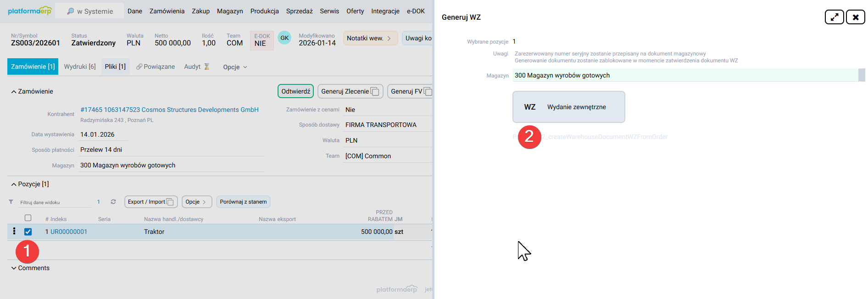The width and height of the screenshot is (868, 299).
Task: Click the Data wystawienia field 14.01.2026
Action: (104, 134)
